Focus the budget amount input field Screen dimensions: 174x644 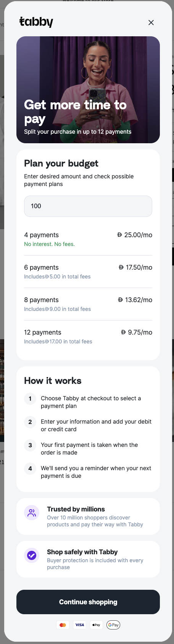pos(88,206)
